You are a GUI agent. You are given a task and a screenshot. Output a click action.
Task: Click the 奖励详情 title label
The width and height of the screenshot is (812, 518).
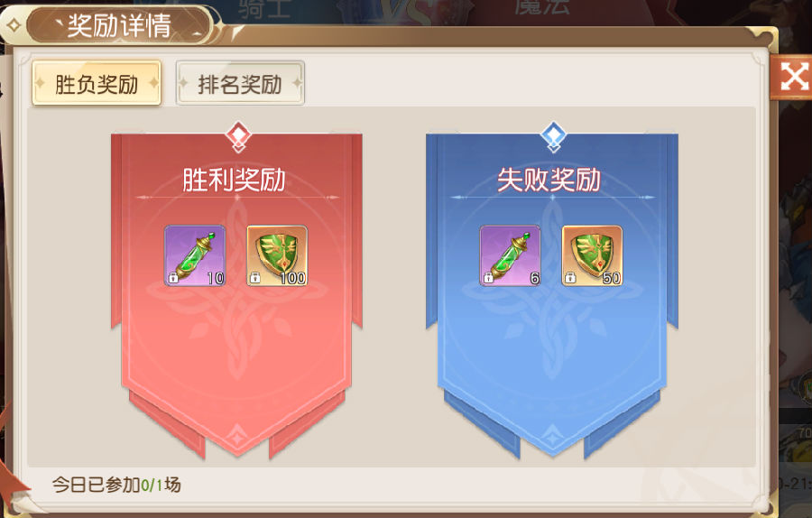(119, 25)
